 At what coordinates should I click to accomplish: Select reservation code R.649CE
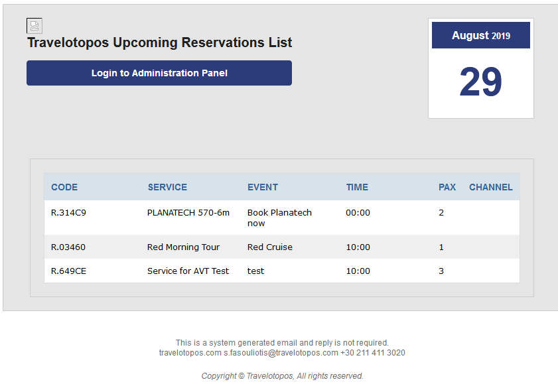pos(68,271)
